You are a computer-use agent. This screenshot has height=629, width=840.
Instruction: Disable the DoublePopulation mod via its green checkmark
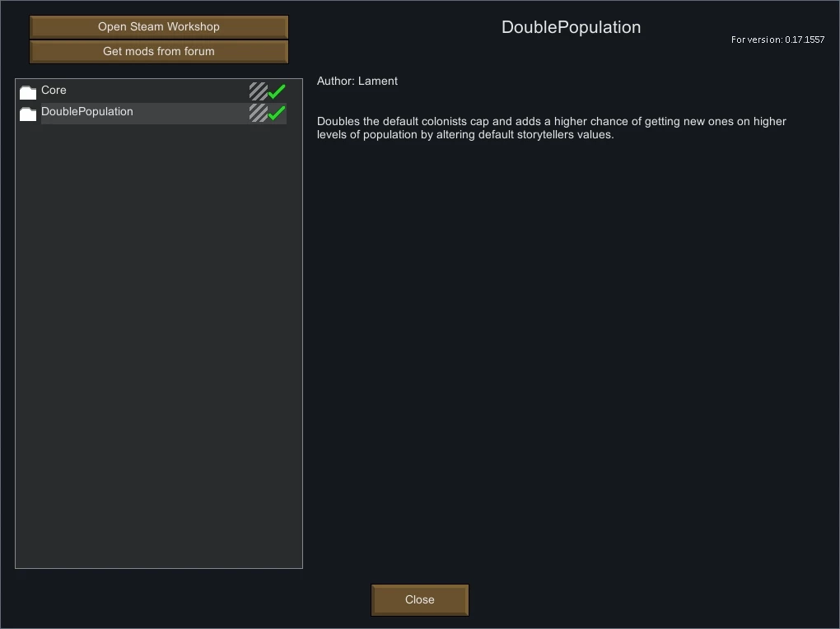(x=277, y=113)
